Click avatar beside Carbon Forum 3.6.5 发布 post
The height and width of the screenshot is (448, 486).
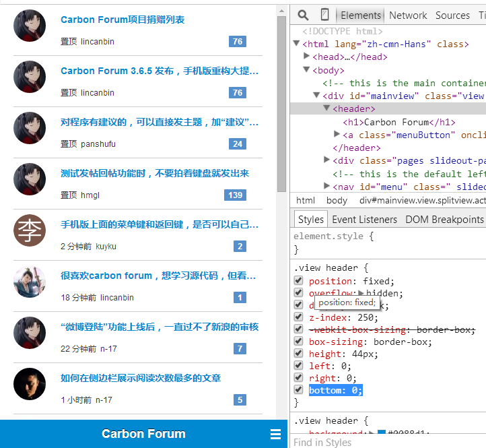(30, 77)
